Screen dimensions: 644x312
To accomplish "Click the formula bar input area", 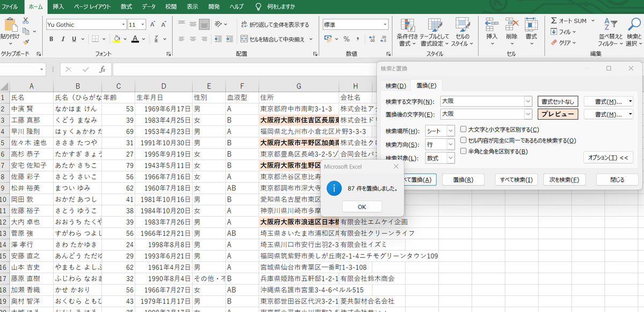I will 244,70.
